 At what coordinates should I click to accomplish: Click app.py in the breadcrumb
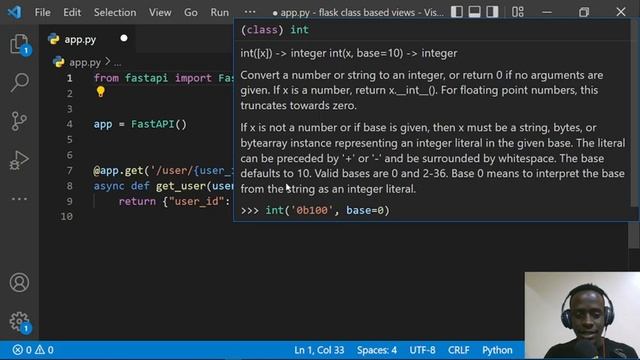(84, 62)
